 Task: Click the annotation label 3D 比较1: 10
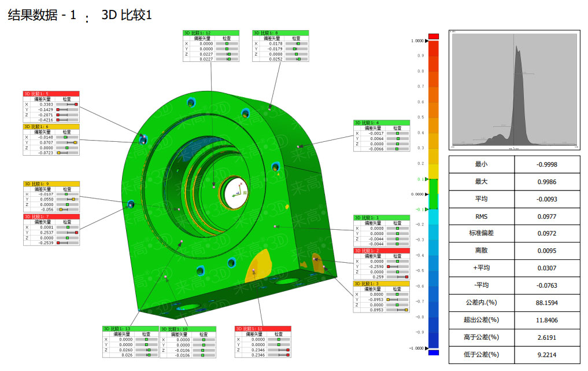pos(187,329)
